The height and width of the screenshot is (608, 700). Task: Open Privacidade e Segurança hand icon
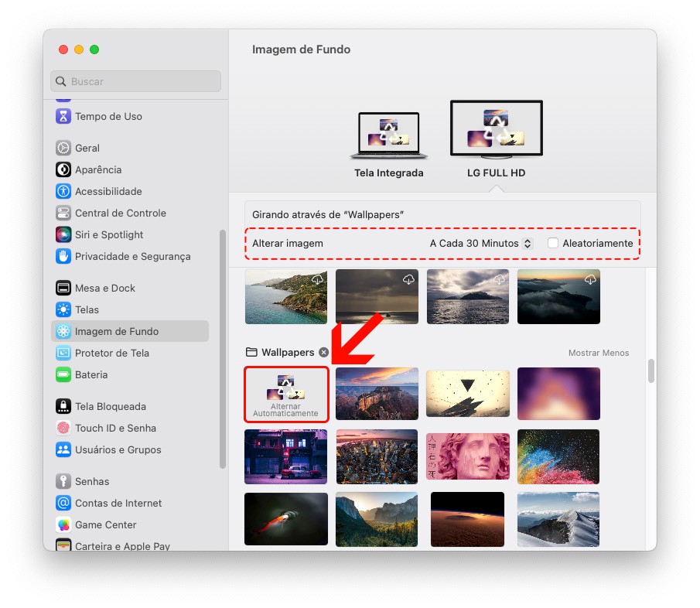coord(63,257)
